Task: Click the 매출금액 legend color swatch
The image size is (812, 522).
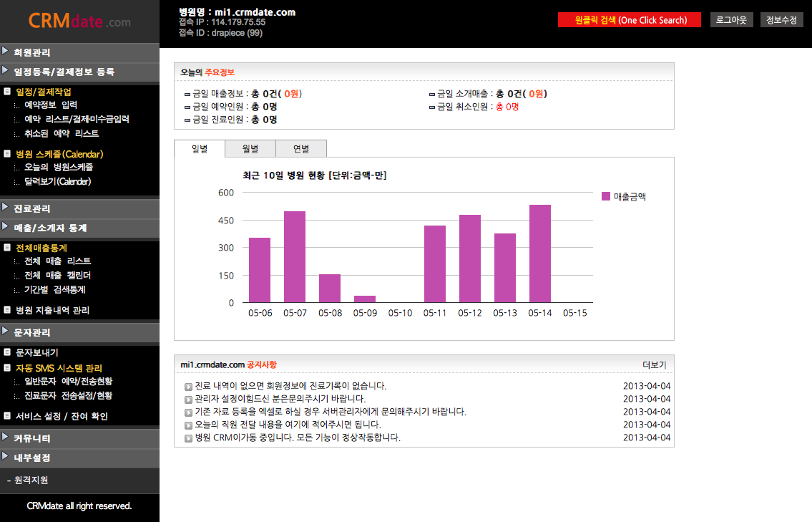Action: [x=606, y=196]
